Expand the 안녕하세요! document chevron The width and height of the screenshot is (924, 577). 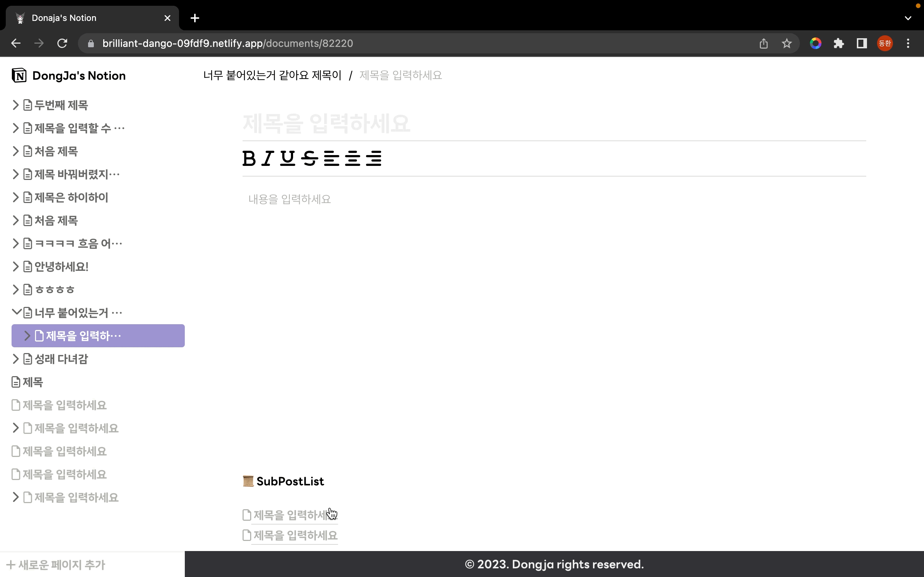pos(15,267)
